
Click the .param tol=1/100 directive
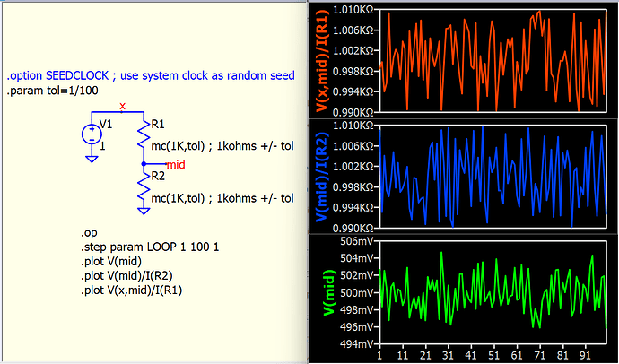[x=49, y=91]
